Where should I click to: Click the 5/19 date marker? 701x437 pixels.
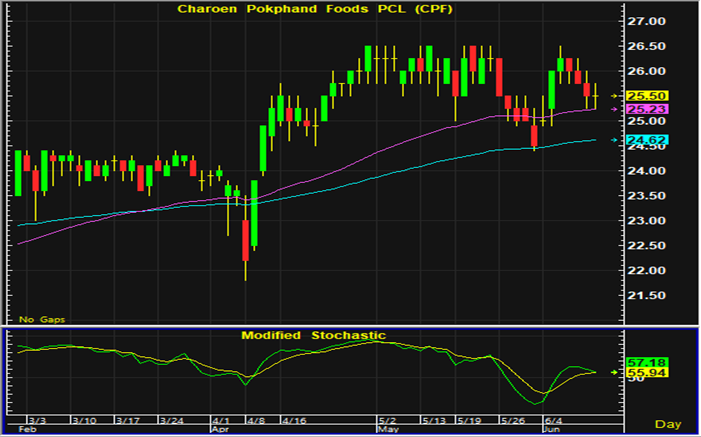(469, 421)
